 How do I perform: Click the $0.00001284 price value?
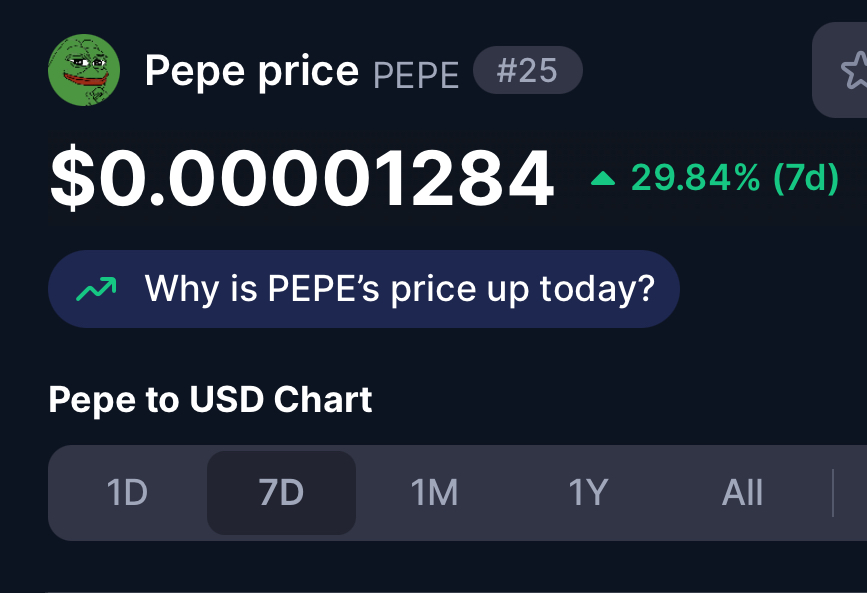pyautogui.click(x=302, y=178)
